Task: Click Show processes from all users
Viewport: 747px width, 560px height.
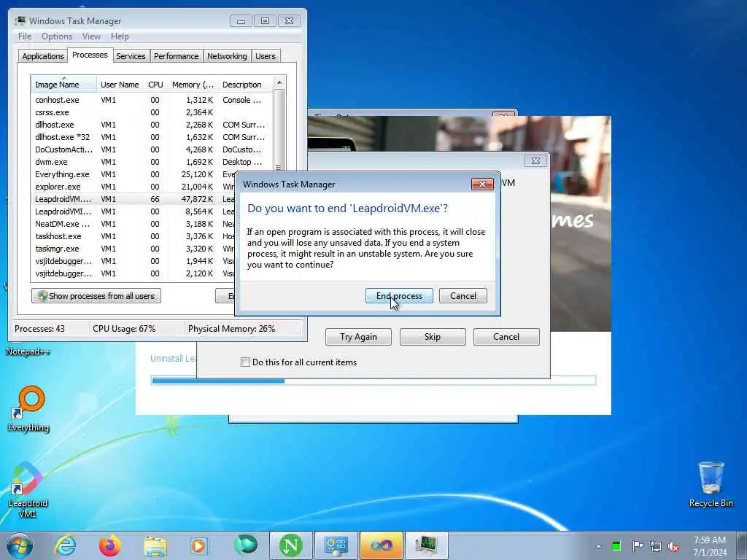Action: [96, 296]
